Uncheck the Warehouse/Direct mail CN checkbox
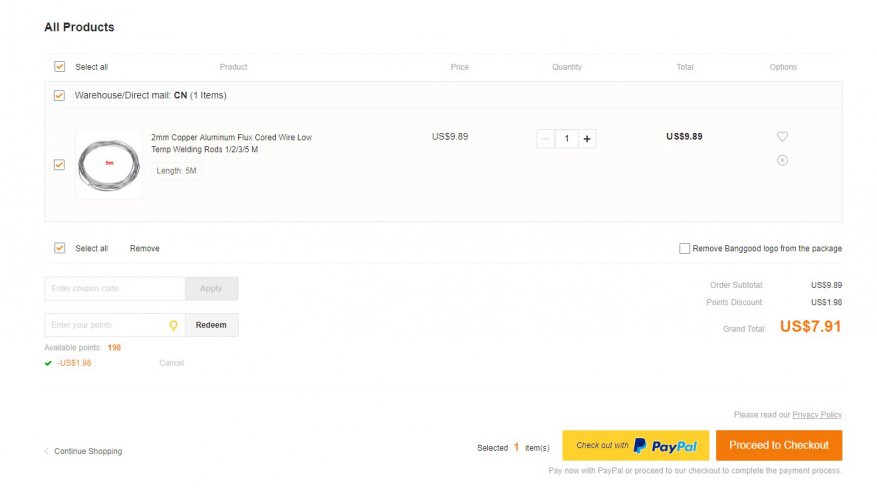The image size is (877, 488). click(60, 96)
